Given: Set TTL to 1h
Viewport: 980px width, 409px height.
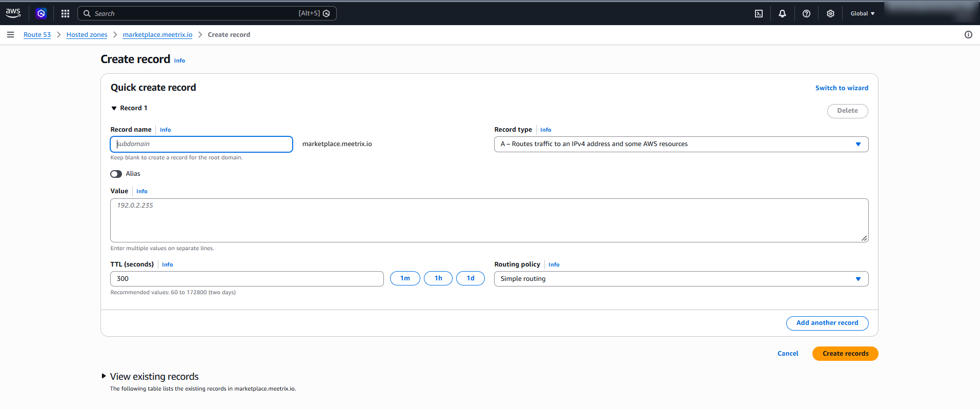Looking at the screenshot, I should pyautogui.click(x=438, y=278).
